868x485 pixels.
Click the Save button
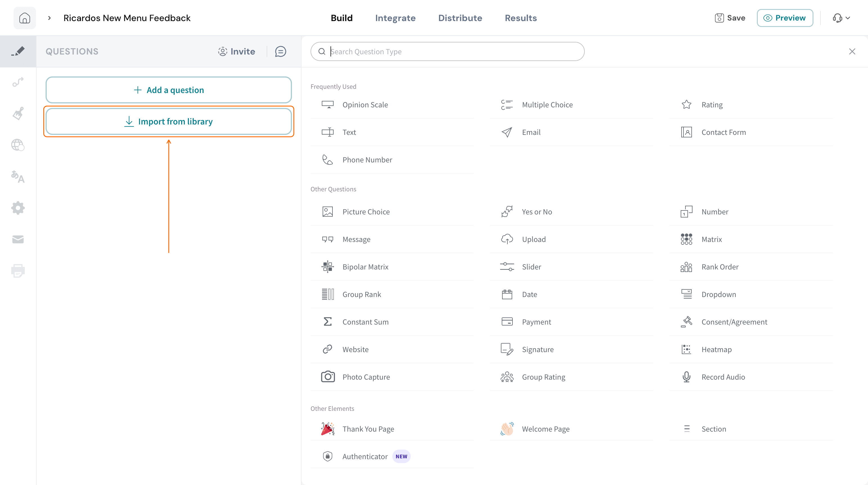(x=730, y=18)
